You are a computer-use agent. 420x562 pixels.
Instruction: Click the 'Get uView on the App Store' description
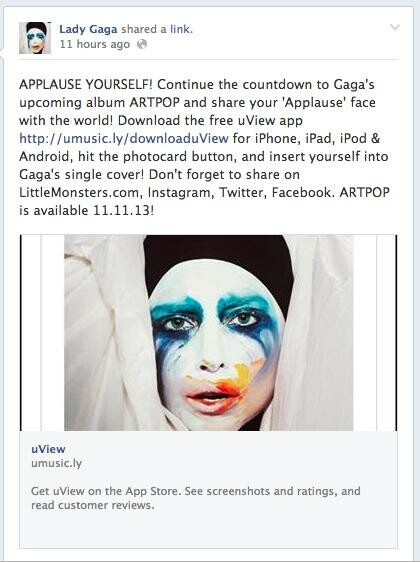[x=196, y=498]
